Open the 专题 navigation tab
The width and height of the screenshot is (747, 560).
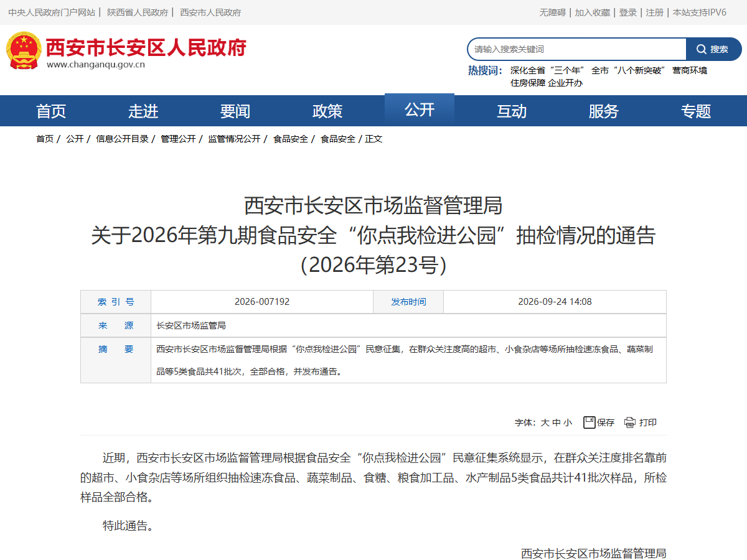point(696,111)
